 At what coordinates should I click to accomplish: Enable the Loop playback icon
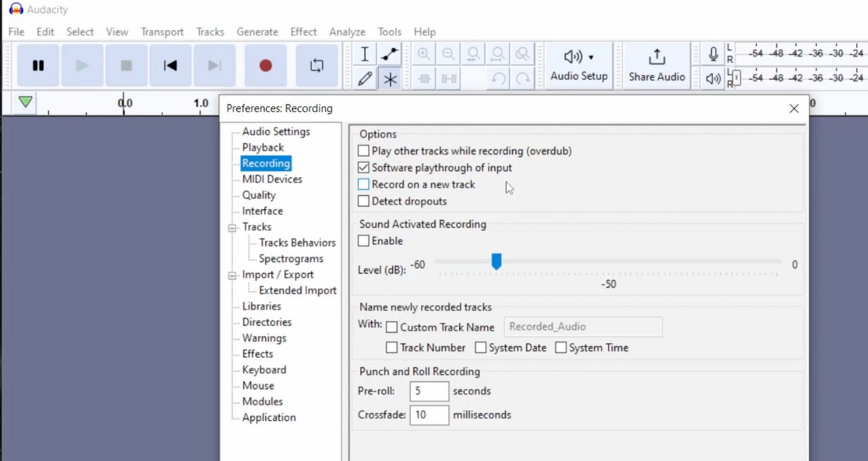(x=317, y=65)
